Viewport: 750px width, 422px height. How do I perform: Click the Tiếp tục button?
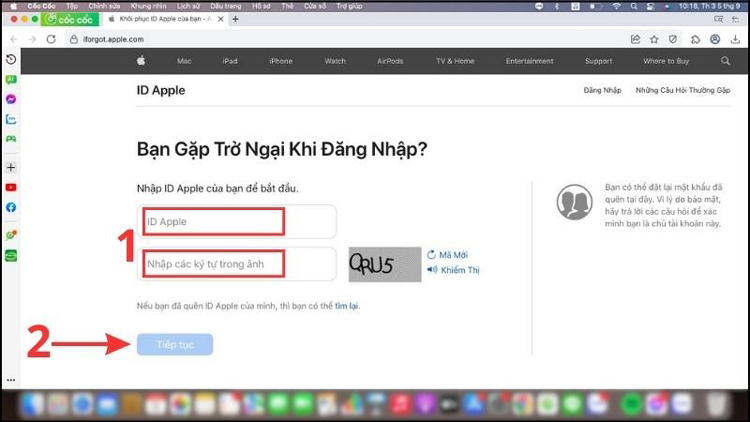click(175, 344)
